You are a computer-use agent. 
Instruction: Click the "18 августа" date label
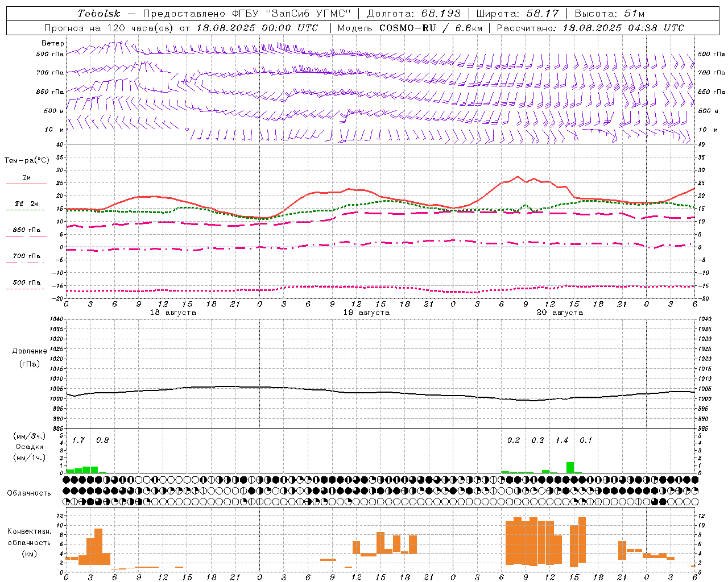pos(173,313)
